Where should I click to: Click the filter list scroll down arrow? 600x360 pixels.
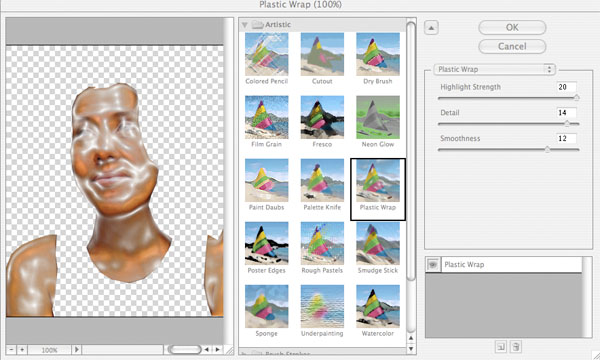[x=411, y=349]
